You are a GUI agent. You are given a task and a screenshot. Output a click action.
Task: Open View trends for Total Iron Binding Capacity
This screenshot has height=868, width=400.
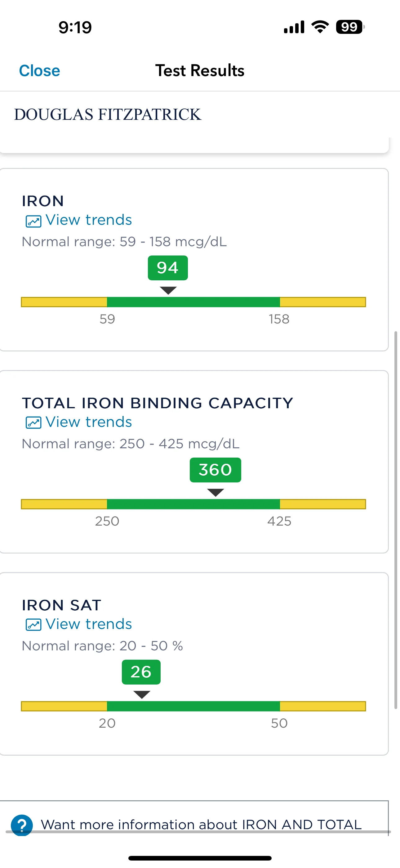pos(89,422)
